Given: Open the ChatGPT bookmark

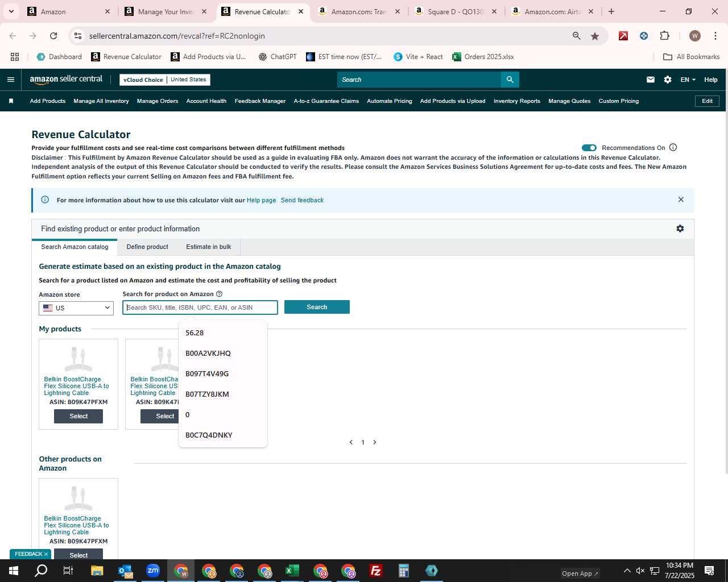Looking at the screenshot, I should [278, 57].
